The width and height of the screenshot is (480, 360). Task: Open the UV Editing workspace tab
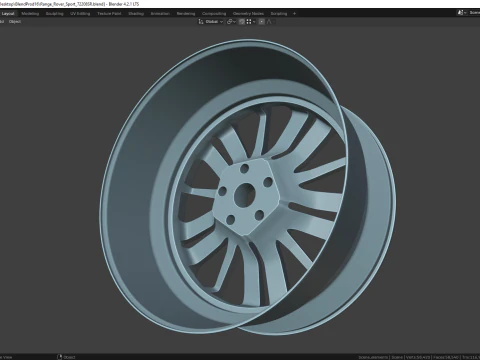80,14
